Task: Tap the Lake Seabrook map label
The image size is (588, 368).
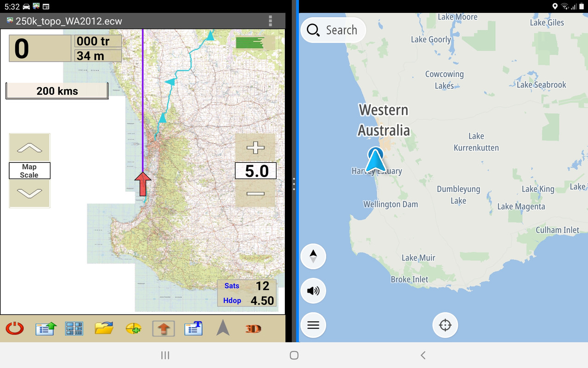Action: coord(541,85)
